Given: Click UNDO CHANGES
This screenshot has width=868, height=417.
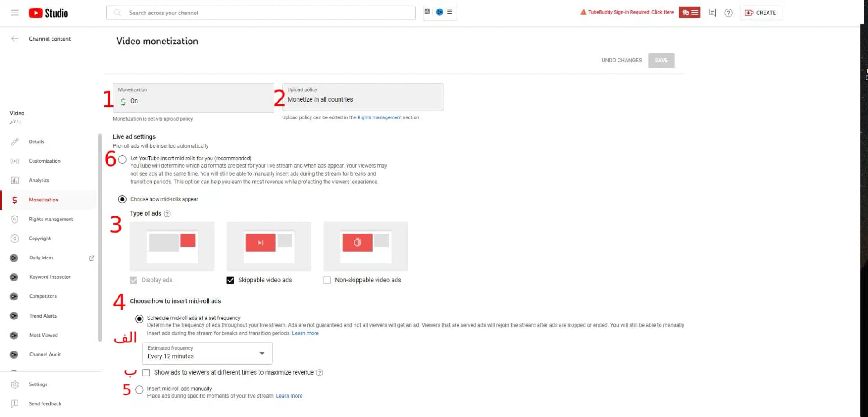Looking at the screenshot, I should tap(622, 61).
